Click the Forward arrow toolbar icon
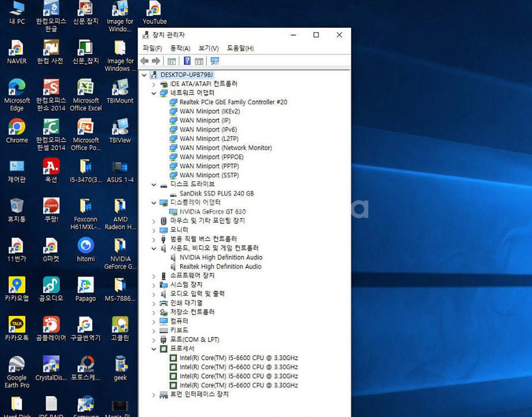Viewport: 532px width, 417px height. (156, 61)
